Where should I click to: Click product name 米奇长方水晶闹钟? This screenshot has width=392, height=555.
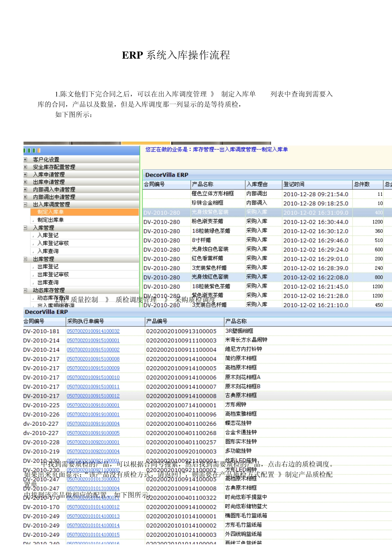[x=246, y=340]
